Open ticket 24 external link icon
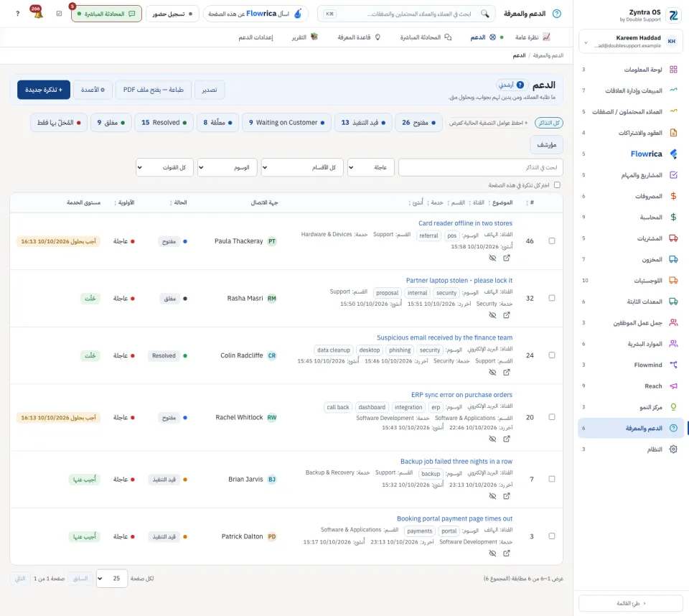This screenshot has height=616, width=689. (x=507, y=373)
